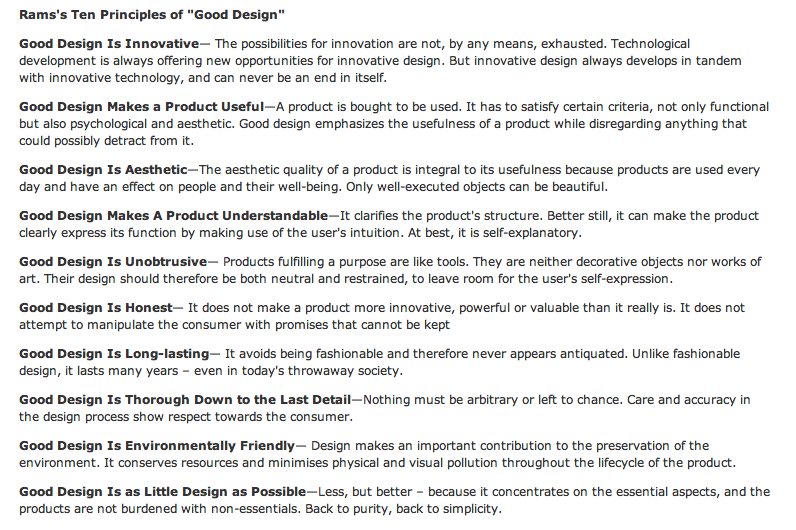Click the word "self-explanatory"
The width and height of the screenshot is (796, 530).
pos(530,233)
